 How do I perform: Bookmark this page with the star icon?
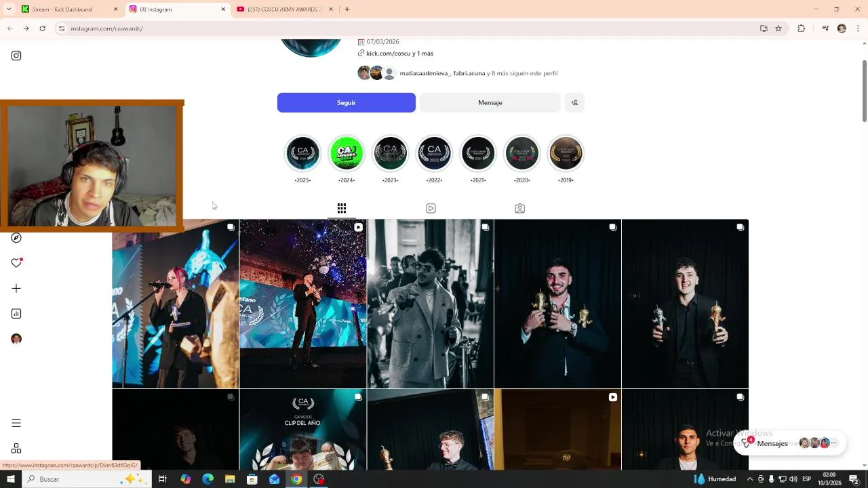pyautogui.click(x=778, y=28)
